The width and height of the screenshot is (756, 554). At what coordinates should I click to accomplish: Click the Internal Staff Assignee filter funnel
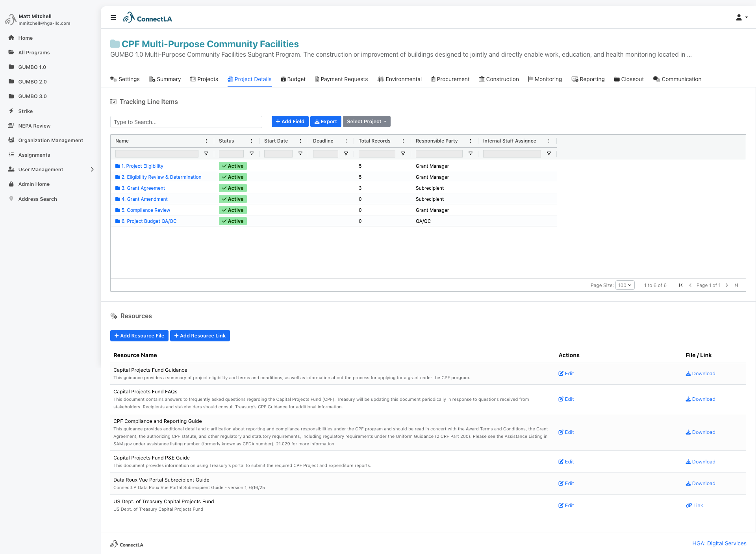(x=549, y=154)
